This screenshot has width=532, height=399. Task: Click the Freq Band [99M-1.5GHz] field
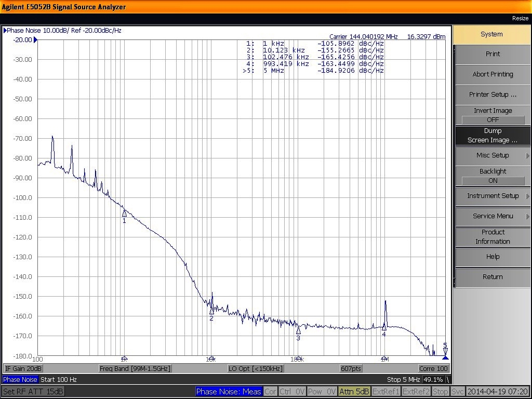[x=135, y=368]
